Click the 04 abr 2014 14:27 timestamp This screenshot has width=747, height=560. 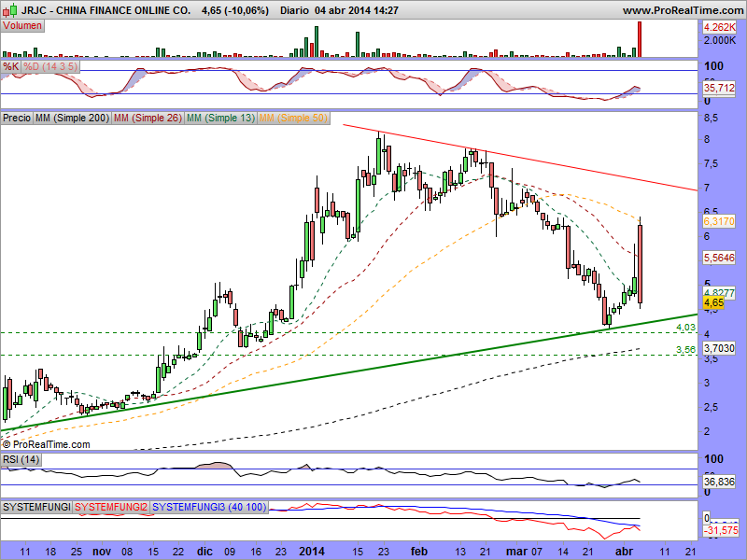(x=357, y=10)
